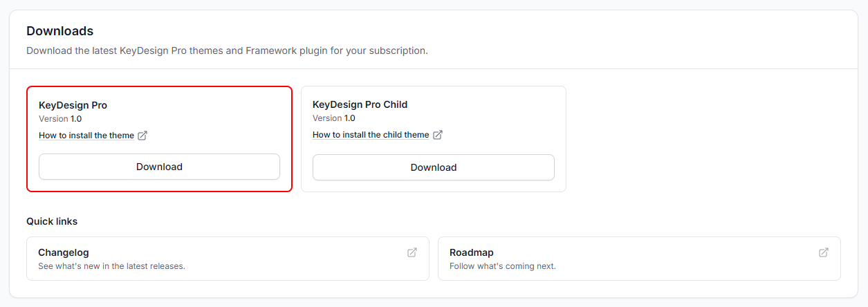Click "Follow what's coming next" description
868x307 pixels.
tap(503, 266)
